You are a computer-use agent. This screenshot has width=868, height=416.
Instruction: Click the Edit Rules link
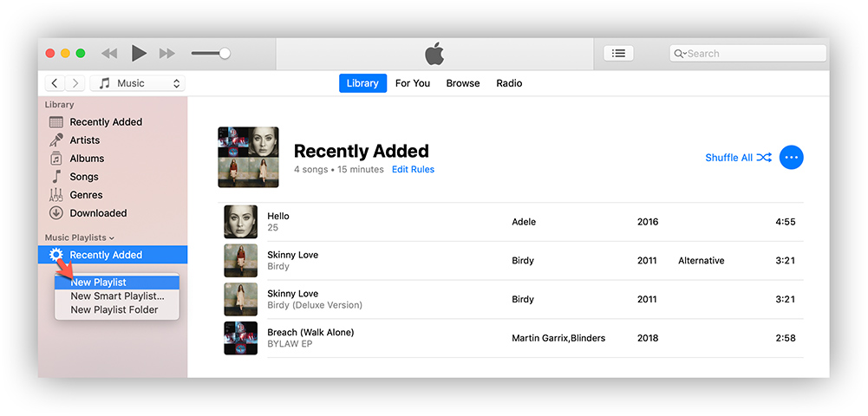click(413, 170)
